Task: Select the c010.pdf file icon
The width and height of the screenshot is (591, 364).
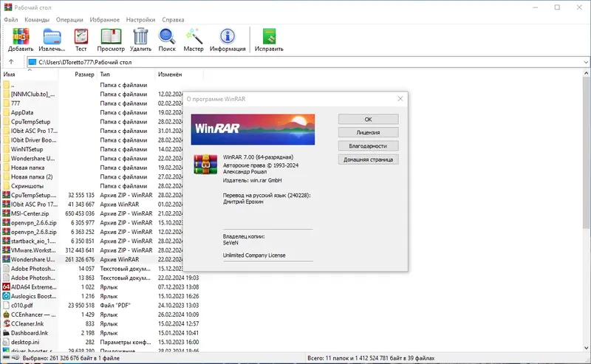Action: tap(6, 305)
